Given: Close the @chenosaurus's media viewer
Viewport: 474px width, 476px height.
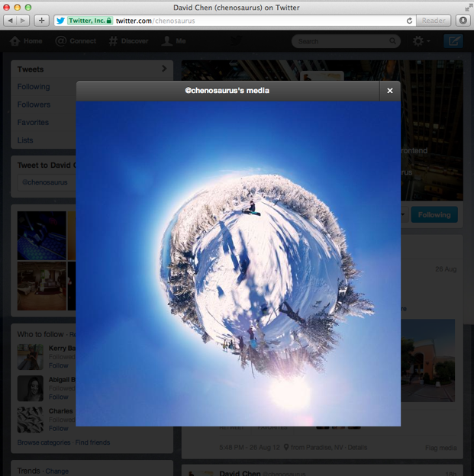Looking at the screenshot, I should tap(390, 91).
